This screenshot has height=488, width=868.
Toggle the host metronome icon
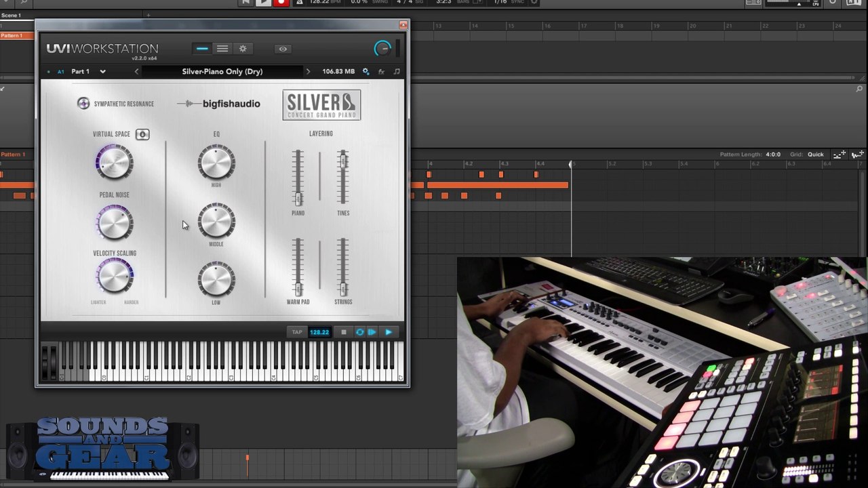pyautogui.click(x=299, y=2)
